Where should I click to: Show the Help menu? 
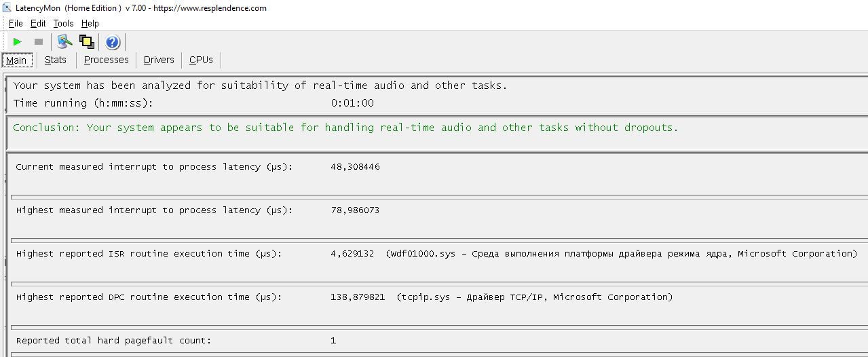(x=90, y=24)
